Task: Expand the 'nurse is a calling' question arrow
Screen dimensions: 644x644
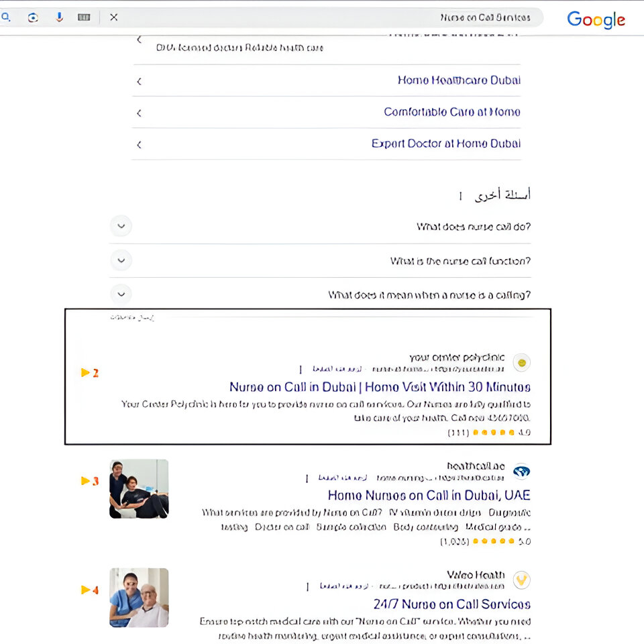Action: point(121,294)
